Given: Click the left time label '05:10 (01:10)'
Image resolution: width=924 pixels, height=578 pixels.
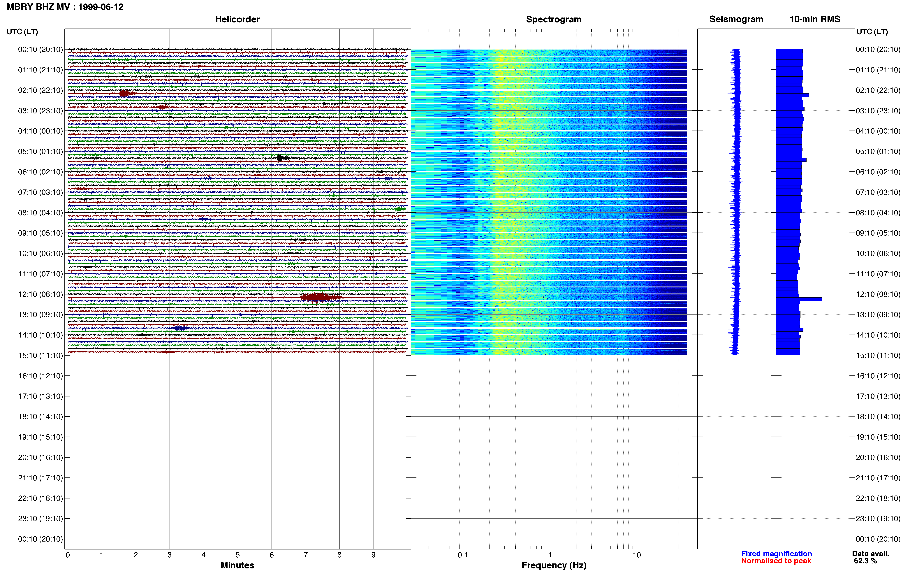Looking at the screenshot, I should pos(40,151).
